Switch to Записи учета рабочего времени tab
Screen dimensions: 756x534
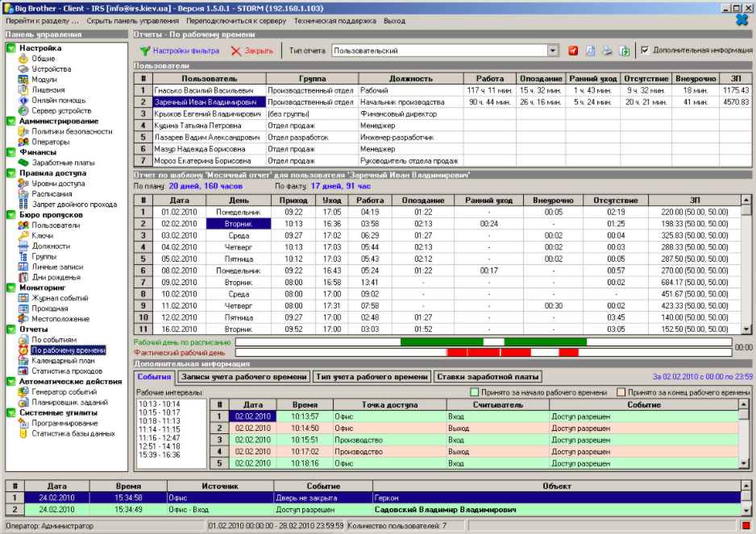[x=244, y=377]
